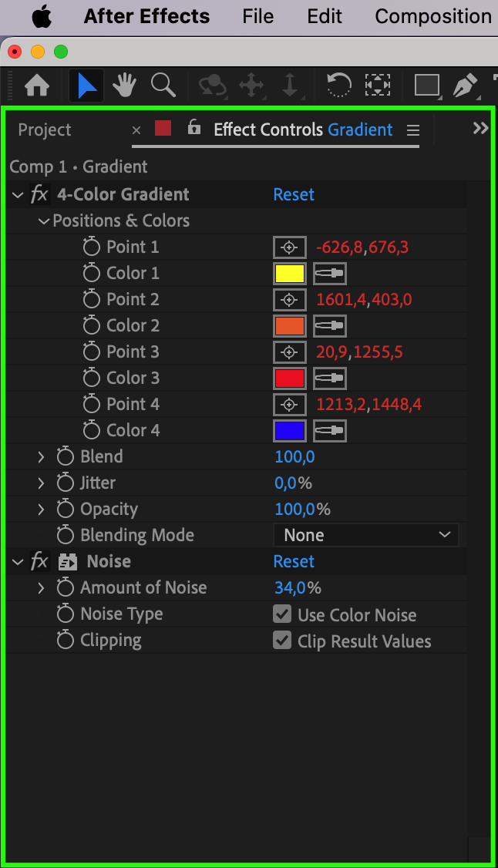The width and height of the screenshot is (498, 868).
Task: Select the Hand tool
Action: (x=125, y=86)
